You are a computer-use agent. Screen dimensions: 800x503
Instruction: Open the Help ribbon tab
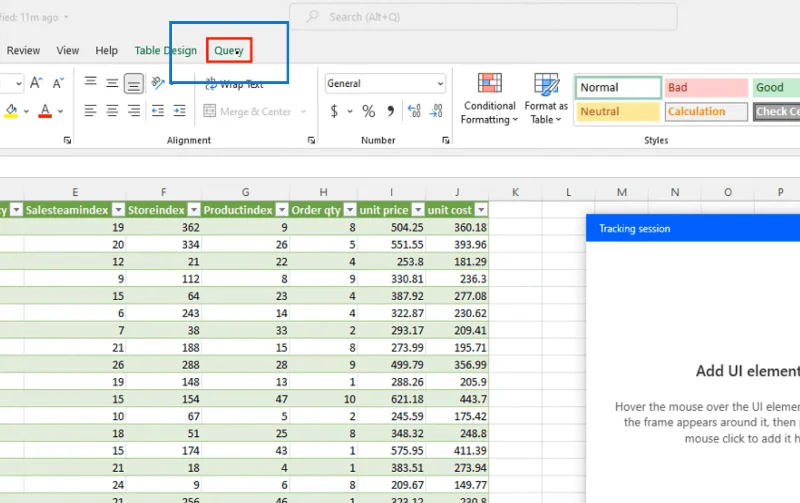coord(107,51)
